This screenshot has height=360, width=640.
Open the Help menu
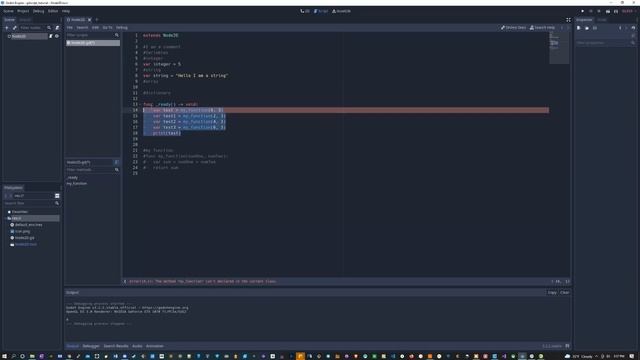(66, 11)
